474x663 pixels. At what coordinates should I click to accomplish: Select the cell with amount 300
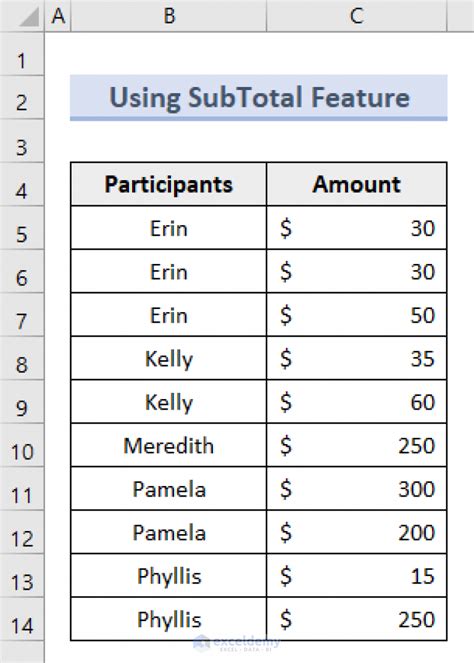tap(356, 489)
